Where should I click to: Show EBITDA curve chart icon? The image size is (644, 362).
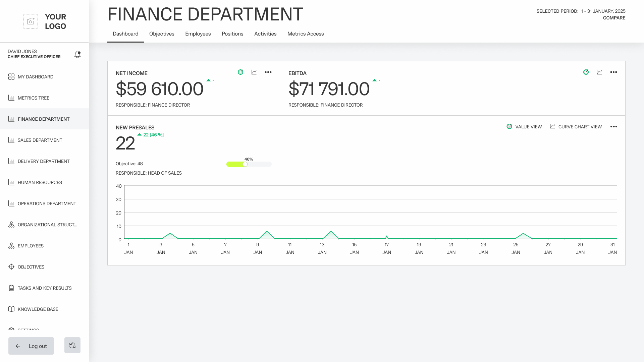(600, 72)
